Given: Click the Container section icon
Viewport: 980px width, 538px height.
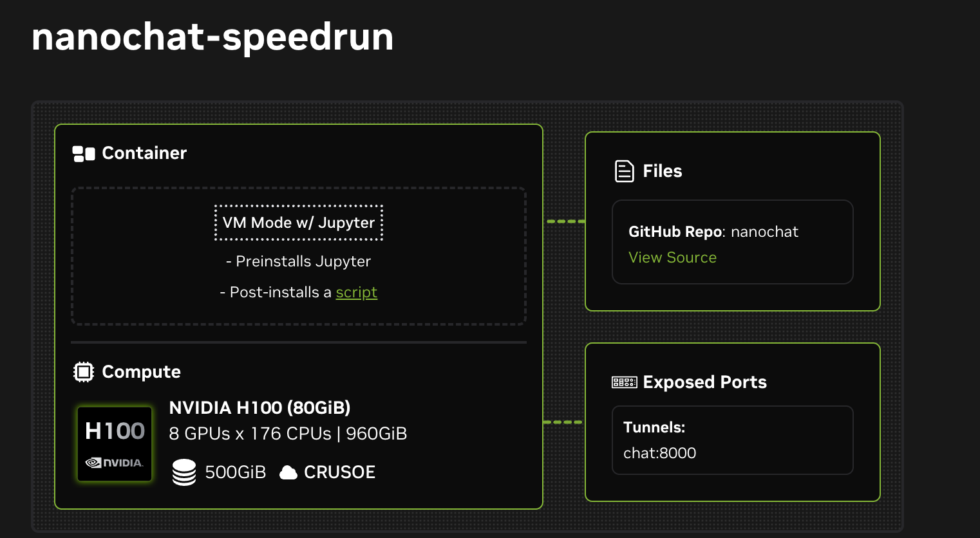Looking at the screenshot, I should pyautogui.click(x=84, y=153).
